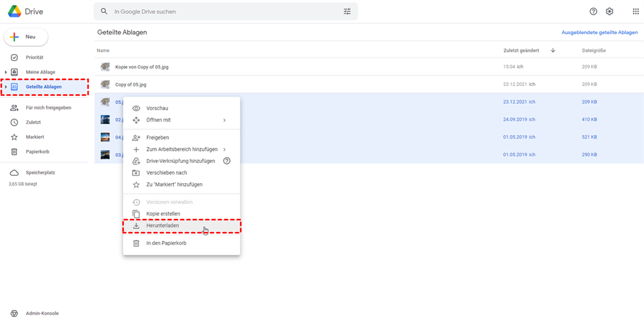Click the Drive-Verknüpfung help icon
The width and height of the screenshot is (644, 323).
tap(226, 161)
